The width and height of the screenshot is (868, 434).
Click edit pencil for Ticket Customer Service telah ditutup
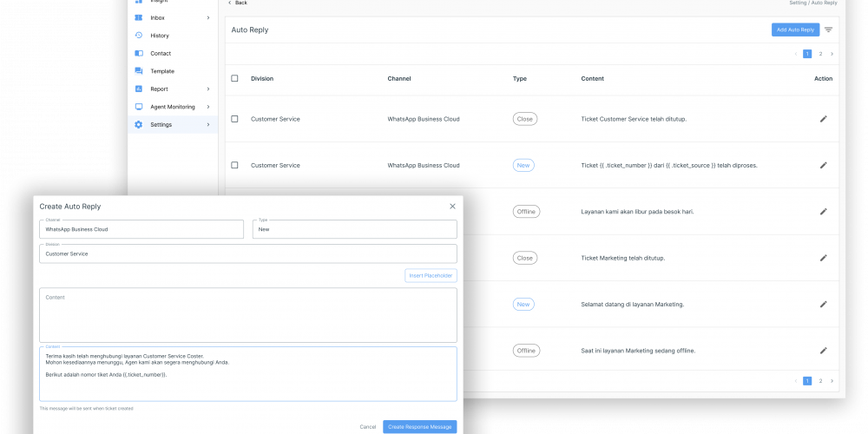tap(823, 119)
